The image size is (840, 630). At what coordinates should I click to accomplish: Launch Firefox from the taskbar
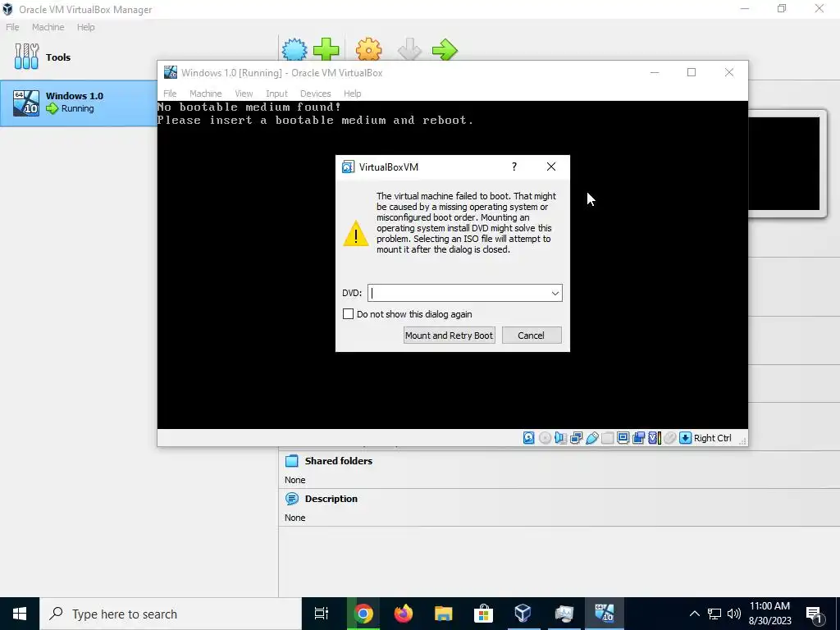click(x=404, y=614)
